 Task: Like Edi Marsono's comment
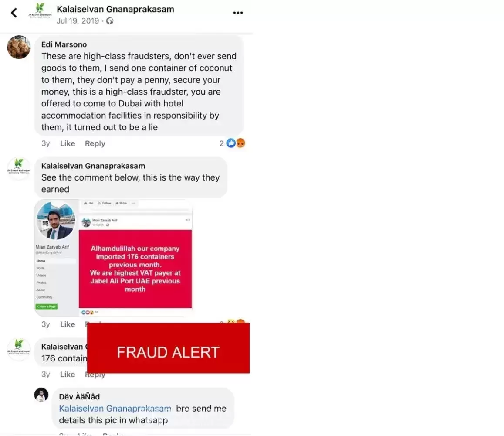pos(68,143)
